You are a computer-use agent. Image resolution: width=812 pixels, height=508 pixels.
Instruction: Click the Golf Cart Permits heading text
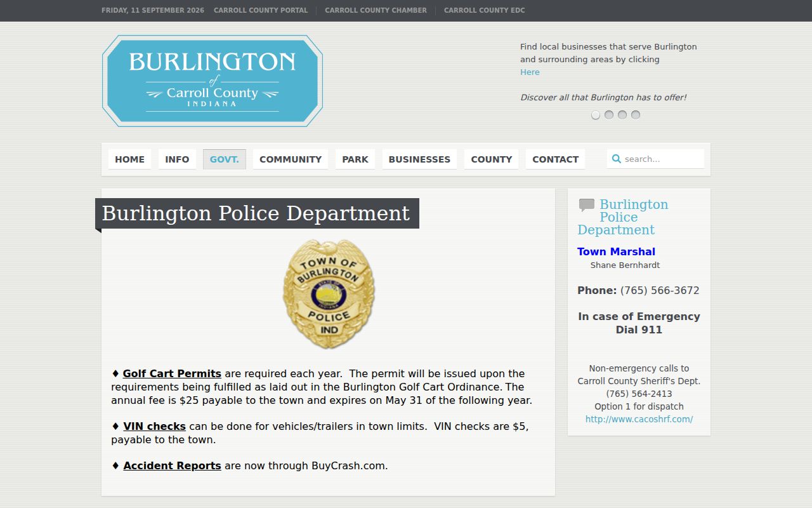coord(172,373)
